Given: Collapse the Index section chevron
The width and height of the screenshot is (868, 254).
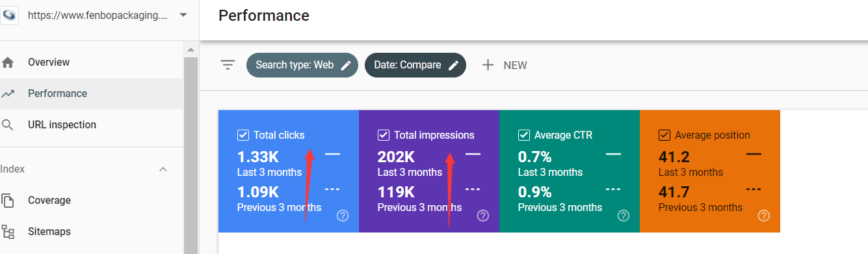Looking at the screenshot, I should pos(163,169).
